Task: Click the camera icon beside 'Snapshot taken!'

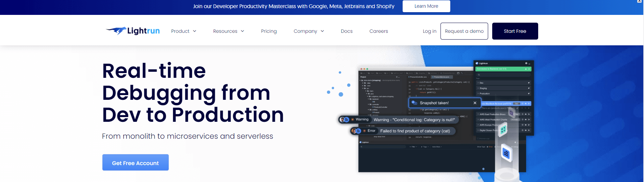Action: tap(414, 103)
